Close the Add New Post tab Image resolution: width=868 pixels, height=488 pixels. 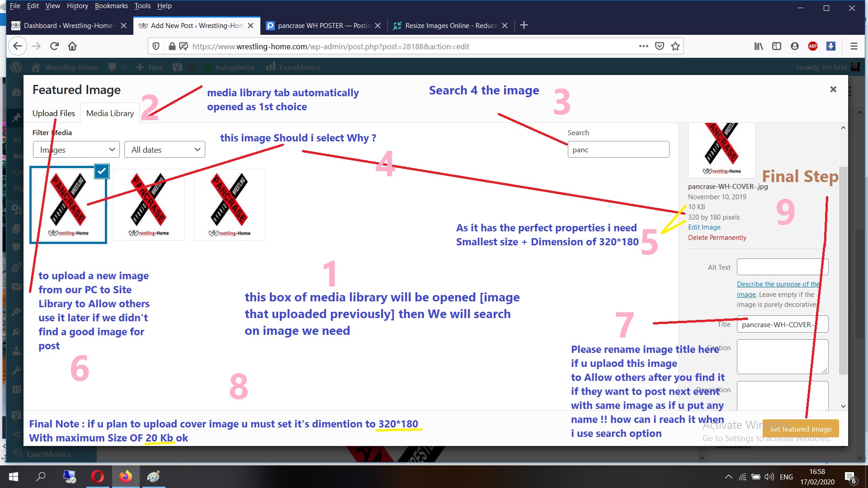click(x=250, y=25)
